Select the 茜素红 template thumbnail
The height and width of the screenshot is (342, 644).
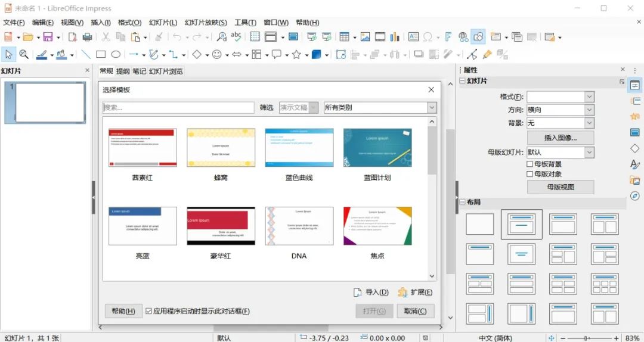(143, 147)
